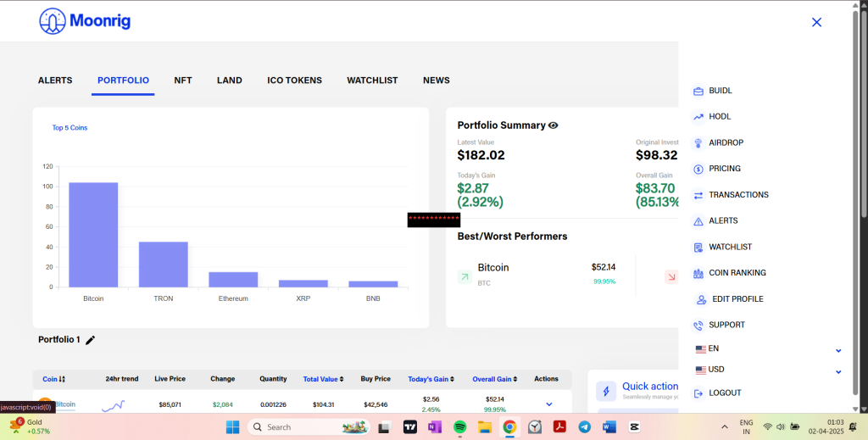
Task: Open TradingView from the taskbar
Action: [410, 426]
